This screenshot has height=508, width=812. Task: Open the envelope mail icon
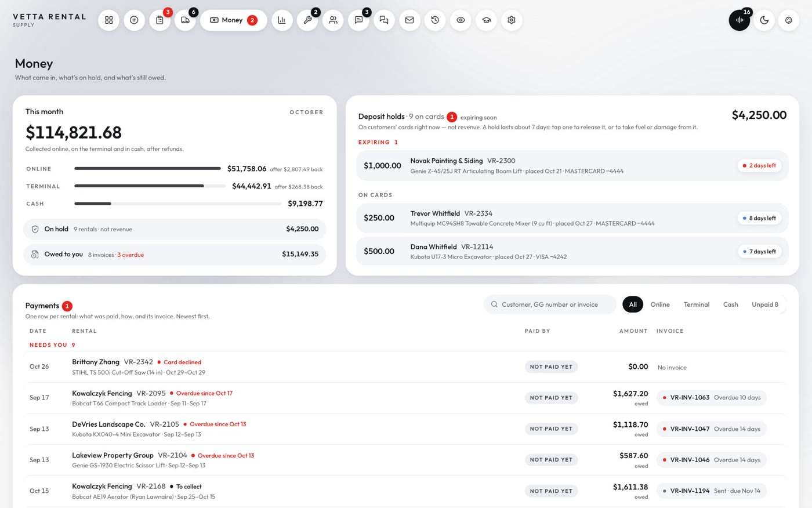tap(409, 20)
